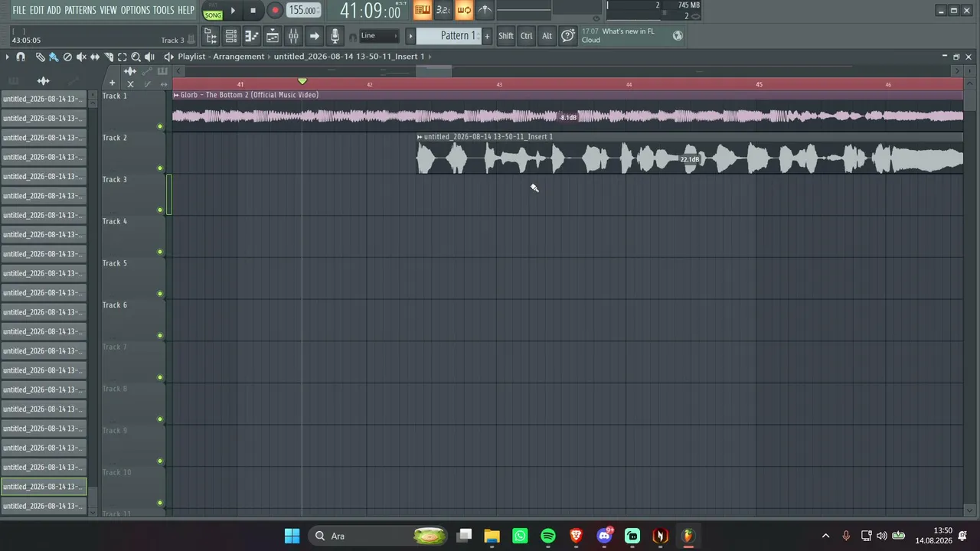Open the help question-mark bubble icon
980x551 pixels.
pos(567,36)
